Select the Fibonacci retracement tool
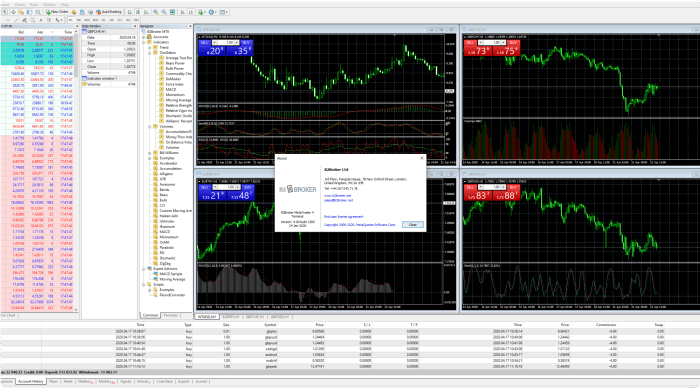The width and height of the screenshot is (700, 388). (x=33, y=20)
